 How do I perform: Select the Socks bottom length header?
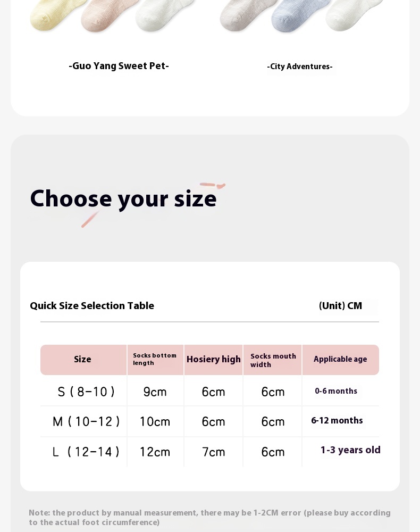pos(155,360)
